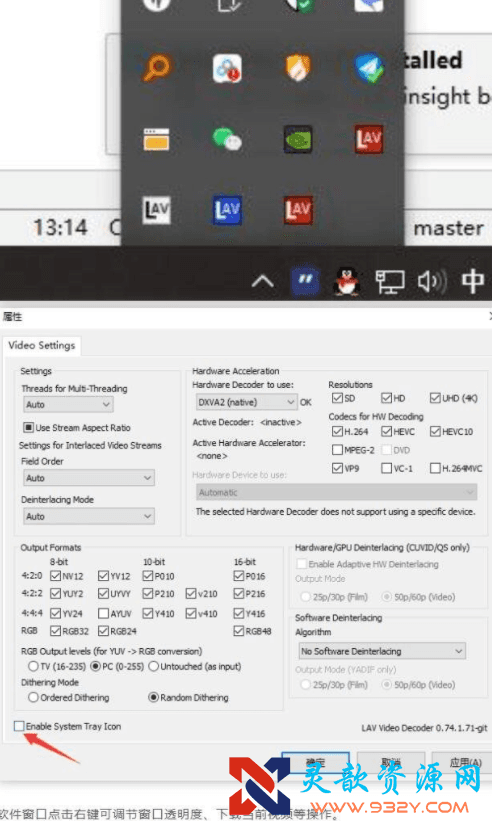Select Ordered Dithering mode

pyautogui.click(x=33, y=697)
